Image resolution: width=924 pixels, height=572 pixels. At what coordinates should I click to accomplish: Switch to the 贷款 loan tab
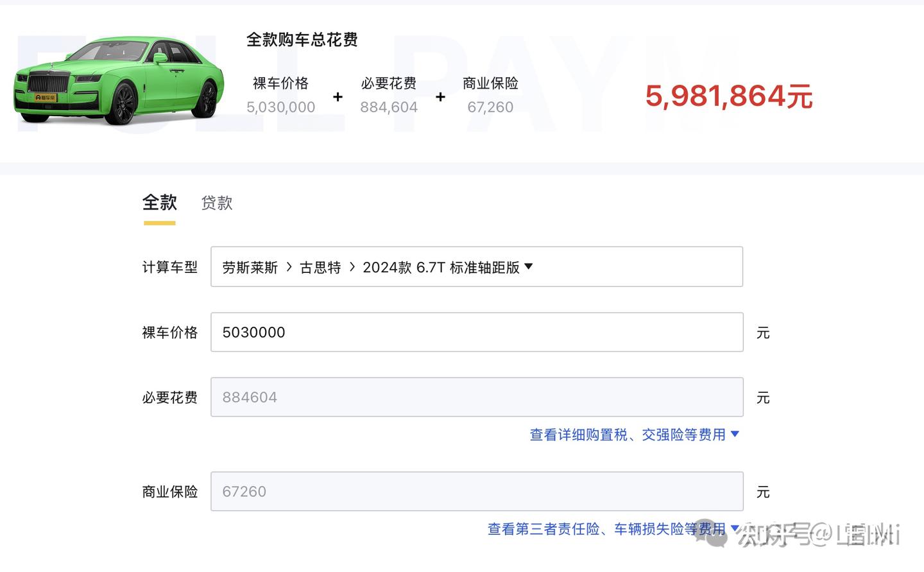(x=216, y=204)
